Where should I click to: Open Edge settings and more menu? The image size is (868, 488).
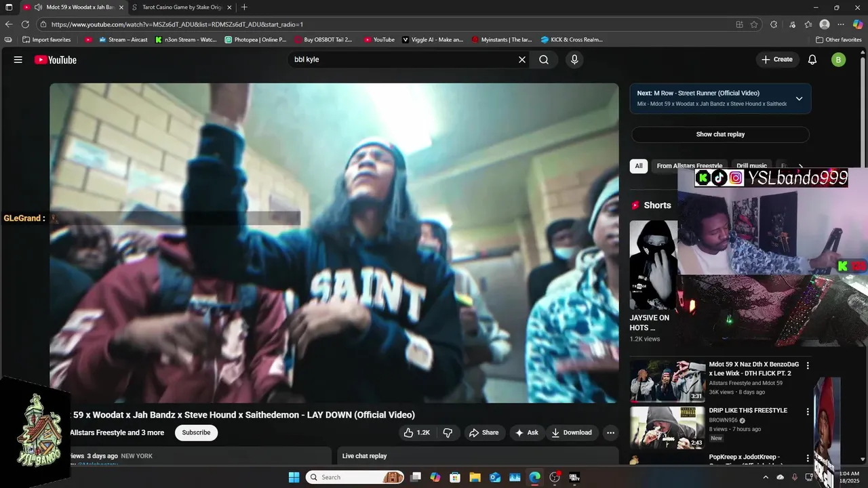(841, 24)
